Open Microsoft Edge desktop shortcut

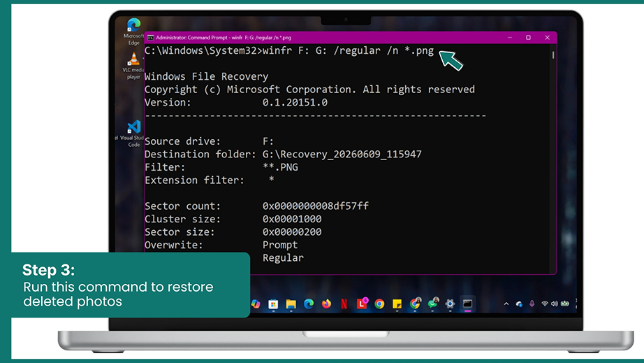(133, 31)
